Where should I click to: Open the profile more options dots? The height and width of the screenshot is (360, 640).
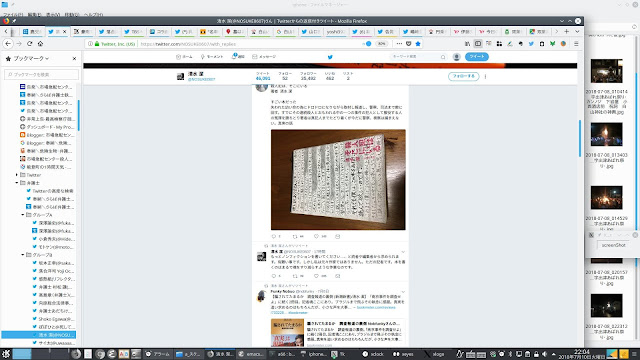(485, 76)
